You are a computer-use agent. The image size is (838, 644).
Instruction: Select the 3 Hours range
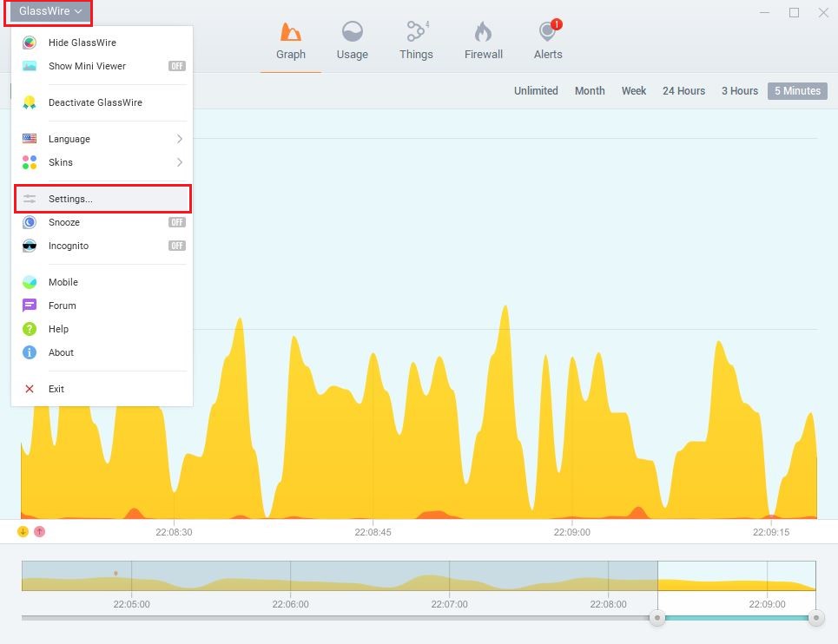tap(740, 91)
